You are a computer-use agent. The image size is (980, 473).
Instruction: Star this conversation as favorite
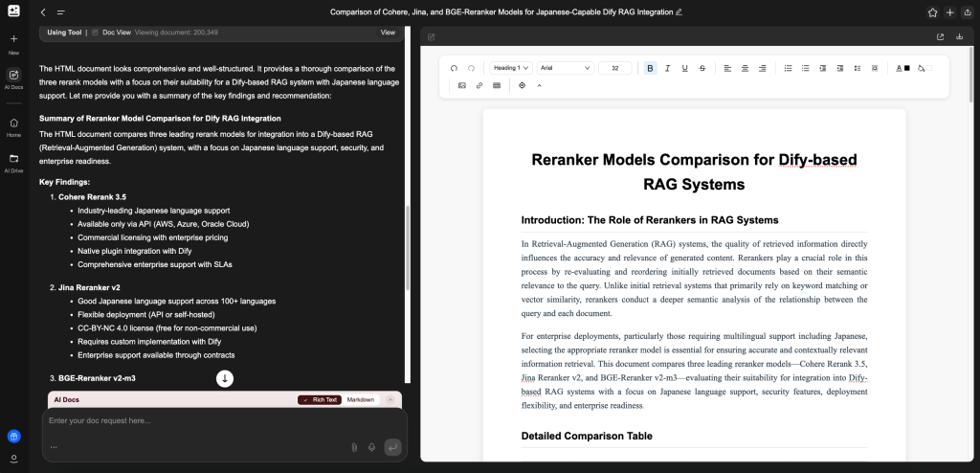point(932,12)
